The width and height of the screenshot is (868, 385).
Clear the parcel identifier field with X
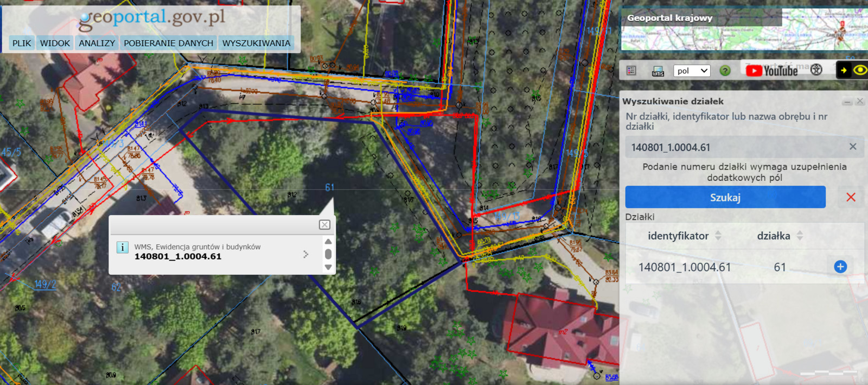click(x=853, y=147)
